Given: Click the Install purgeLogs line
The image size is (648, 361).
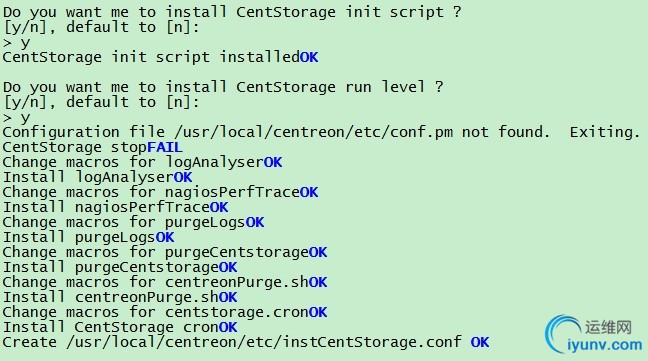Looking at the screenshot, I should 88,238.
